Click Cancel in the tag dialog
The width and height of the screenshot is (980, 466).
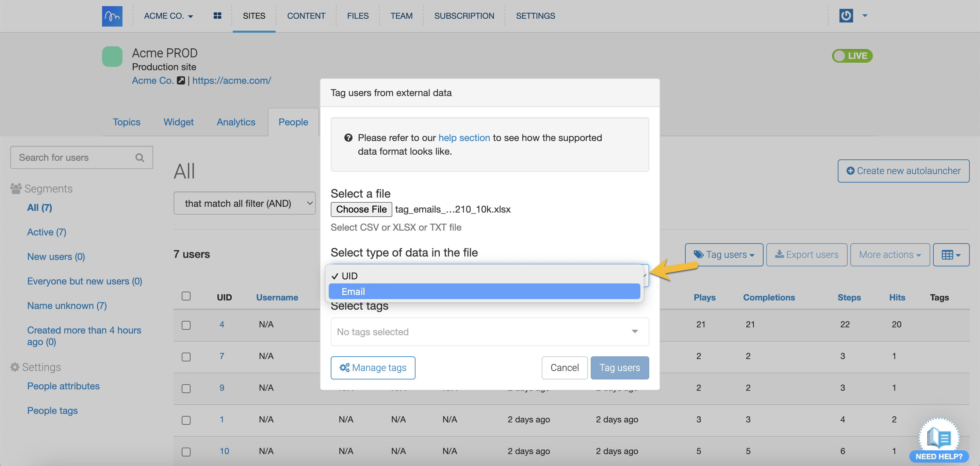[564, 368]
